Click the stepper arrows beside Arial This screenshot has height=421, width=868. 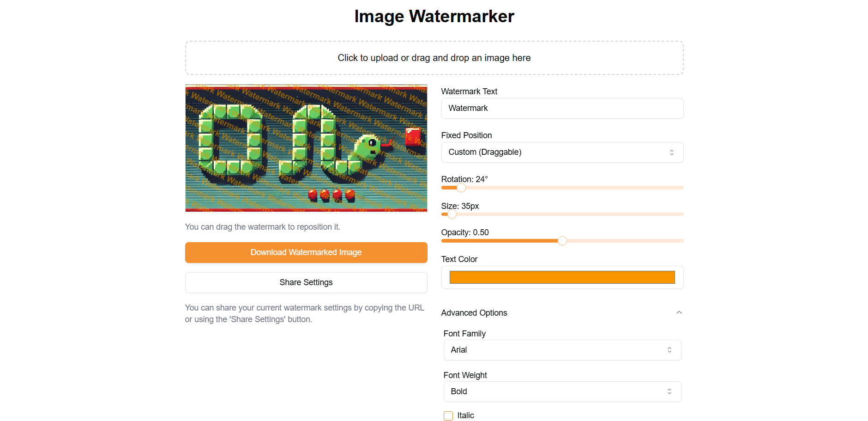(669, 350)
